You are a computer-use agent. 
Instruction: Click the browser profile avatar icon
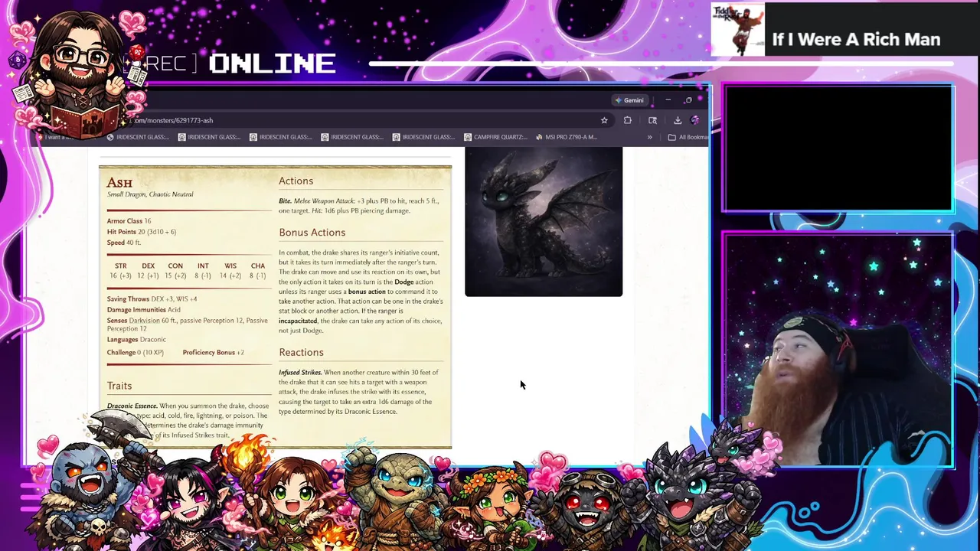pos(694,120)
